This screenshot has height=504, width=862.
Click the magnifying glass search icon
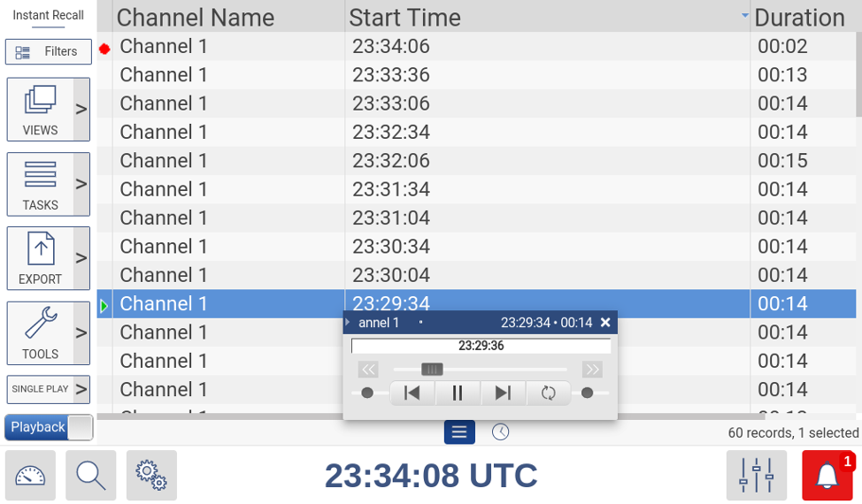click(x=90, y=476)
